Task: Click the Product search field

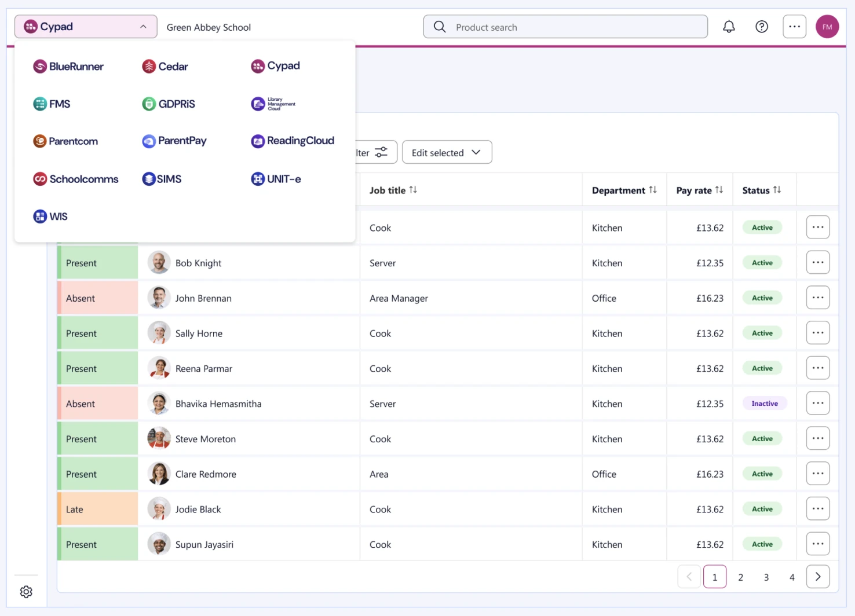Action: (565, 27)
